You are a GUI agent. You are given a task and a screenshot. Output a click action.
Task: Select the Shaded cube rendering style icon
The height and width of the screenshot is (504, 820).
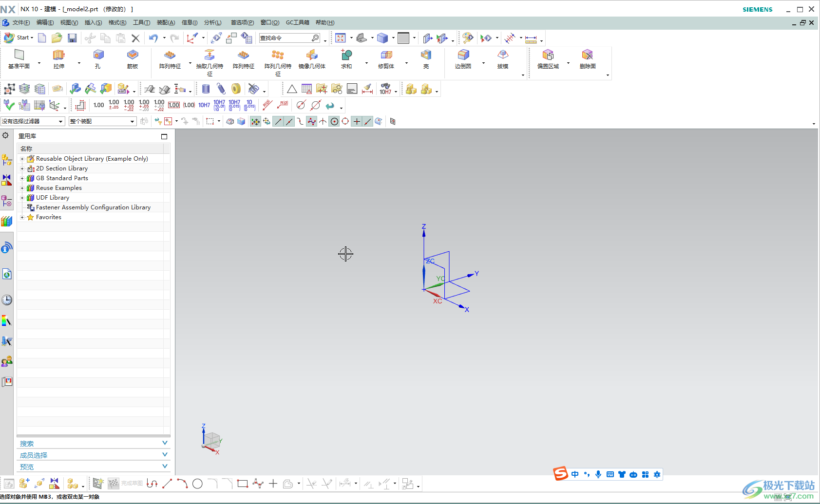382,38
